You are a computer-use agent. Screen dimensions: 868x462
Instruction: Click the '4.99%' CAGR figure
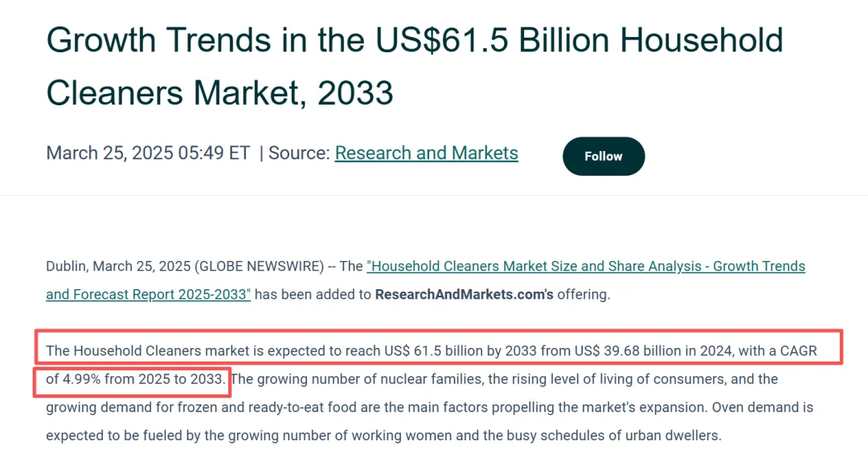coord(81,378)
